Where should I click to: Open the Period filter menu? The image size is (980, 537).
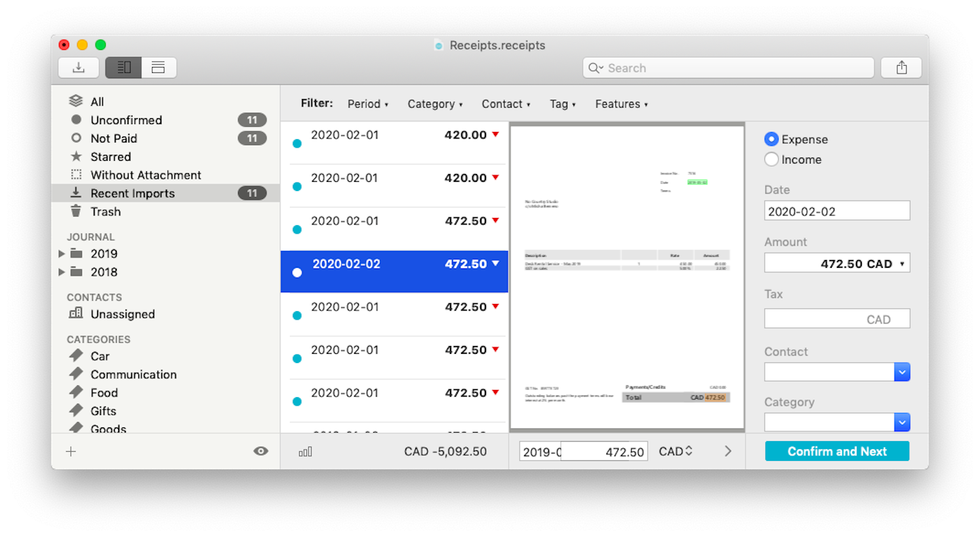coord(367,104)
